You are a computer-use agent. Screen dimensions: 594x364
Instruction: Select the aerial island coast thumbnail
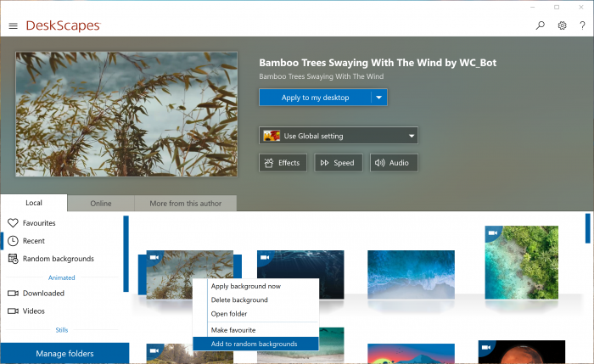click(x=522, y=262)
